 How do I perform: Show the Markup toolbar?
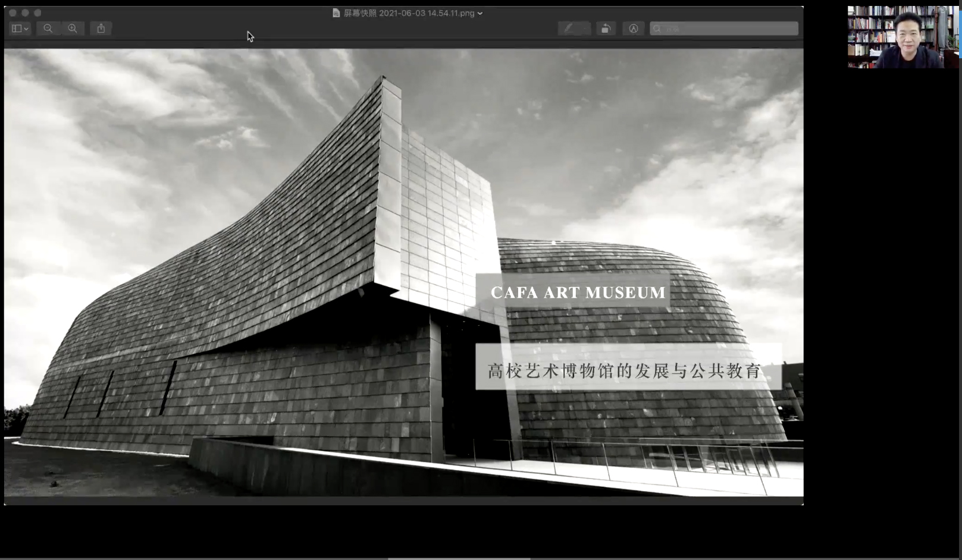click(634, 29)
